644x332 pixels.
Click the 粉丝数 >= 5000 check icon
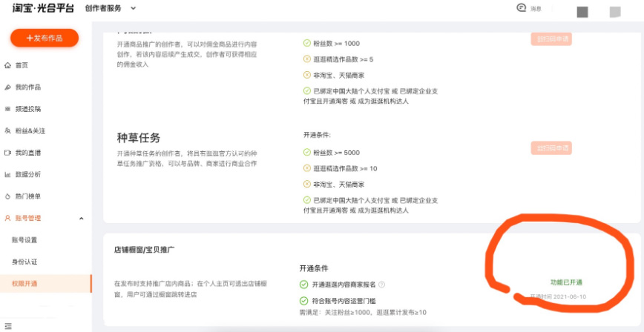coord(306,152)
